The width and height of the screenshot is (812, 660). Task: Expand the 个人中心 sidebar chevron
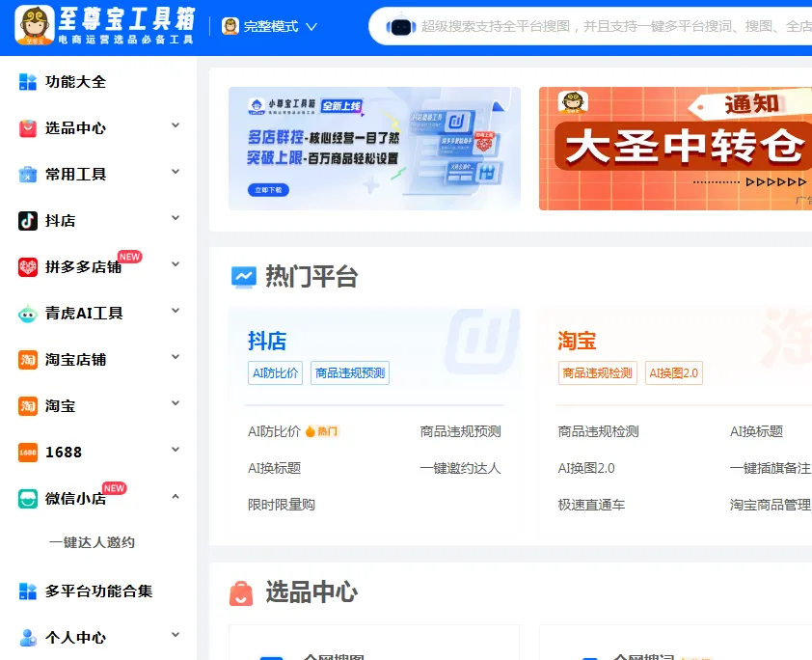(x=176, y=635)
